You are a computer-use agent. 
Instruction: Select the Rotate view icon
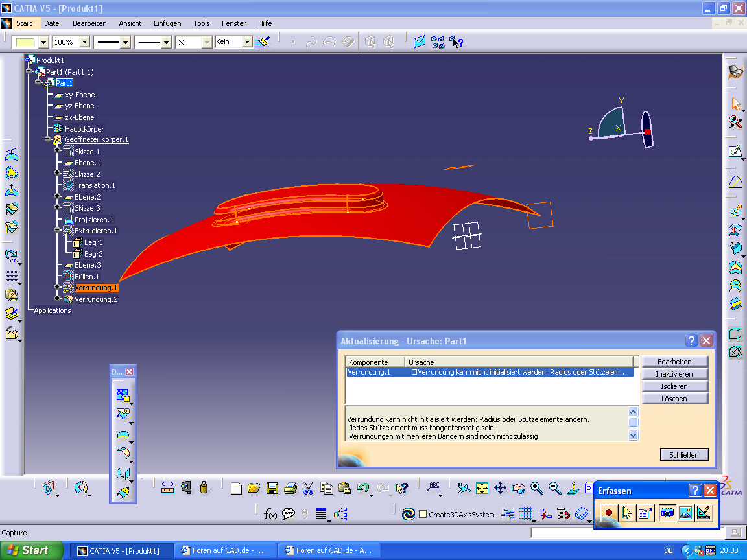pyautogui.click(x=518, y=488)
